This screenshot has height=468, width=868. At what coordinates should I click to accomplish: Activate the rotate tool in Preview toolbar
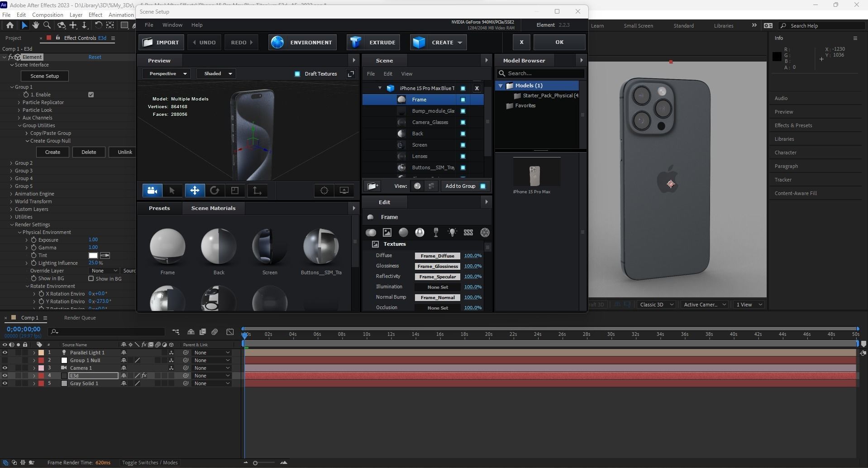(x=215, y=191)
